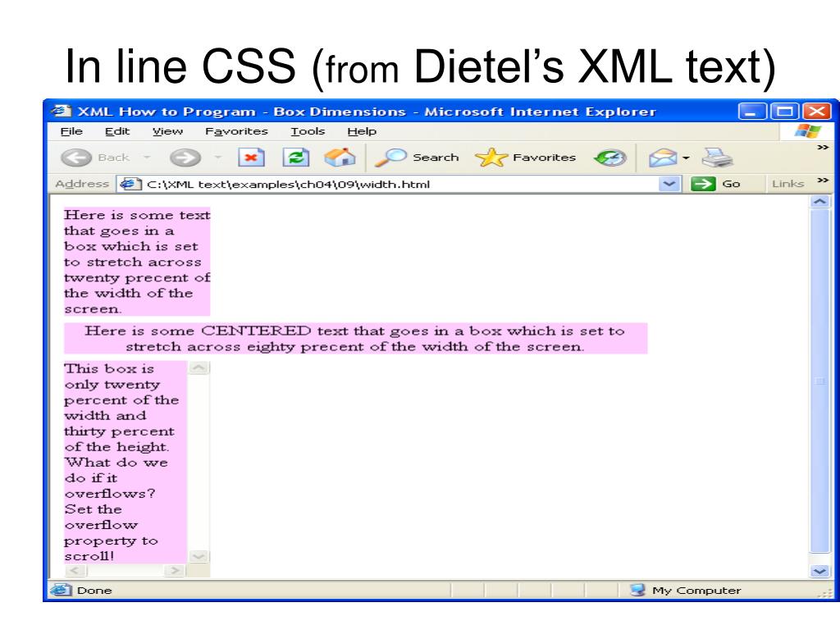Expand the Links overflow chevron
840x630 pixels.
tap(823, 180)
